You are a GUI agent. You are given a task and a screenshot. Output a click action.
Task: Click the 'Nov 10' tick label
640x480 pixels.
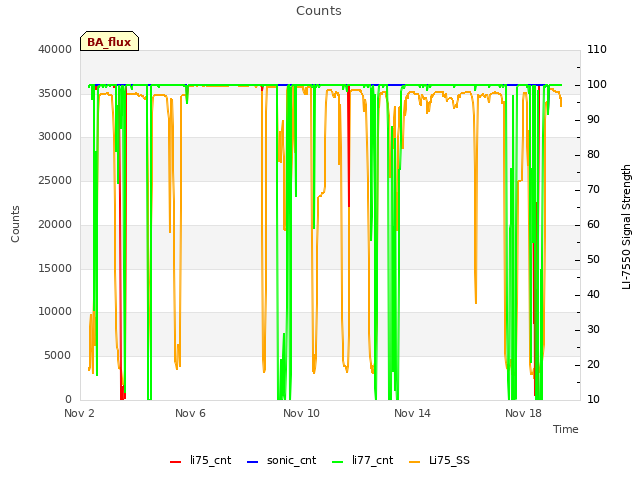pos(301,413)
